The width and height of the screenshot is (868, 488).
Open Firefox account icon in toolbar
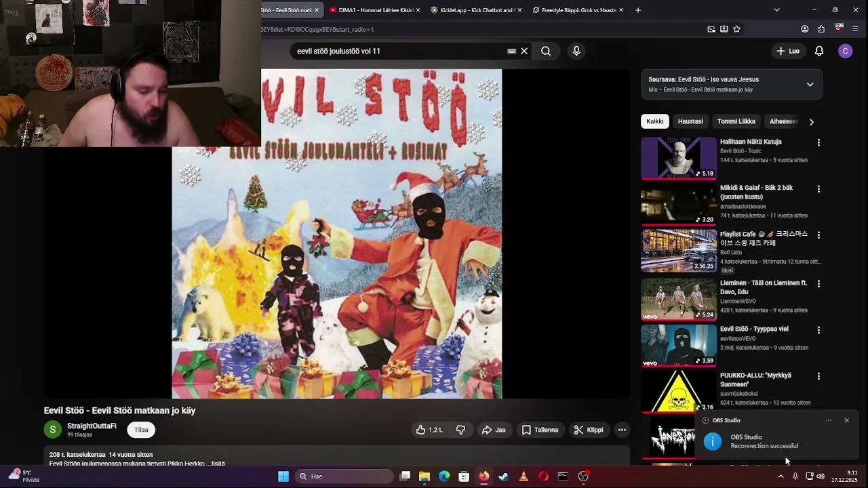coord(805,29)
